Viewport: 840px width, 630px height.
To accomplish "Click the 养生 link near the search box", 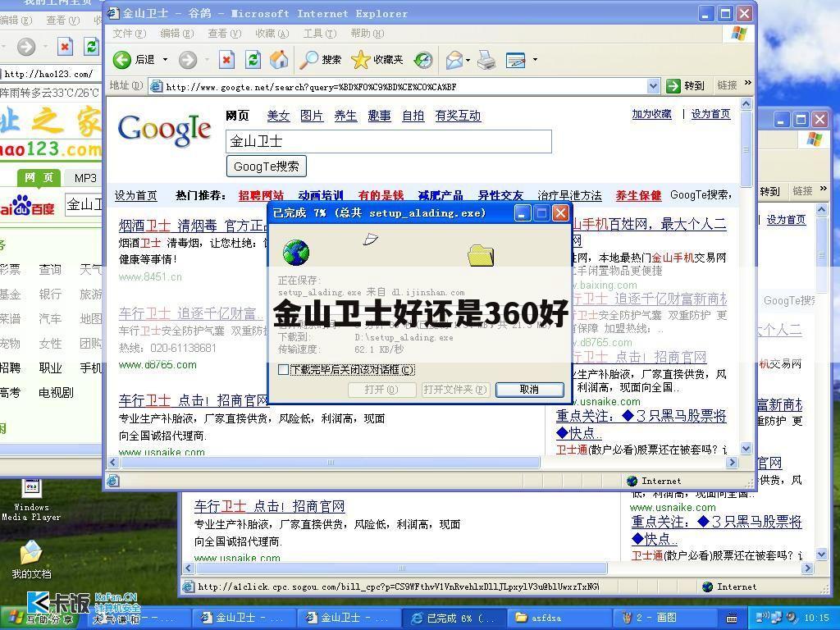I will tap(345, 115).
